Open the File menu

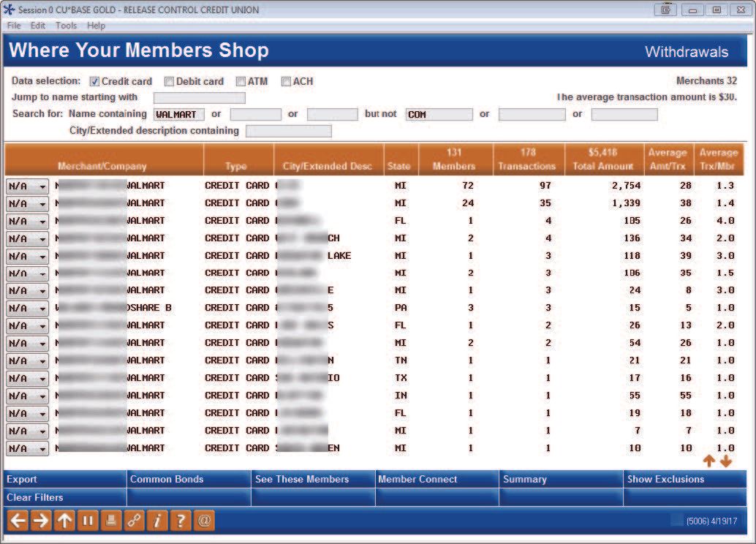14,26
